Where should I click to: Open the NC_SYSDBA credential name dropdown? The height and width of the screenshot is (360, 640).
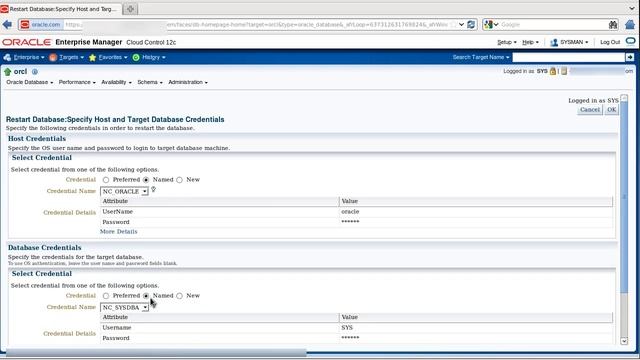[x=124, y=307]
